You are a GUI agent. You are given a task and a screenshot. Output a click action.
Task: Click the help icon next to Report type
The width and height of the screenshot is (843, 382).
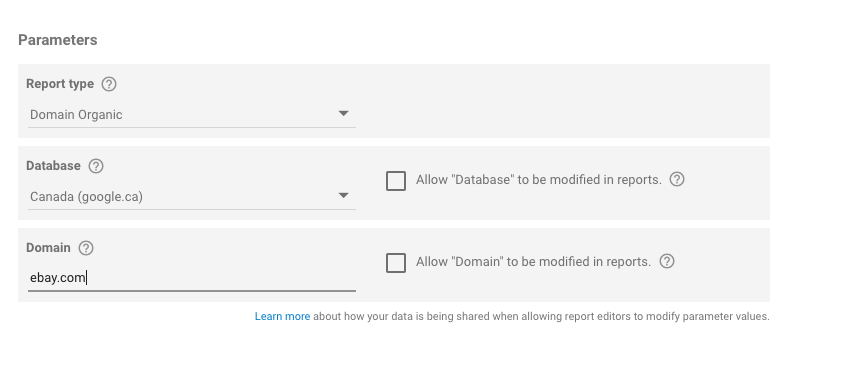coord(109,84)
